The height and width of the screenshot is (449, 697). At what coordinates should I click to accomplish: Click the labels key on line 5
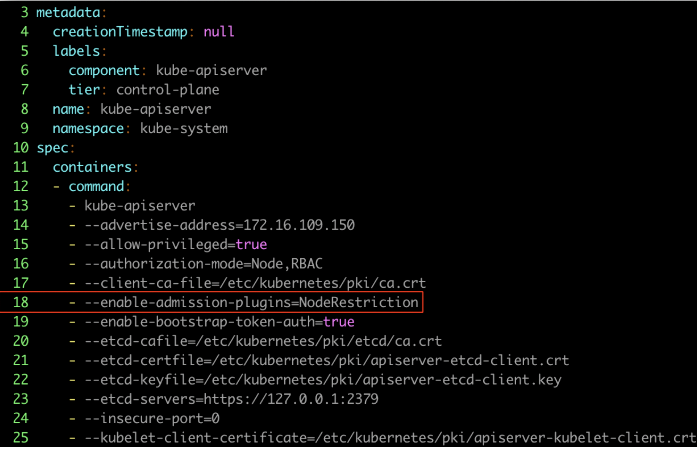click(76, 49)
